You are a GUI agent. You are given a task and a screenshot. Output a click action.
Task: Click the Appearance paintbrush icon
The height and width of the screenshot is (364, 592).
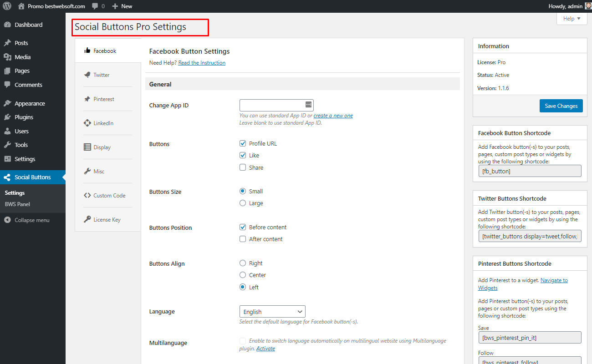tap(7, 103)
